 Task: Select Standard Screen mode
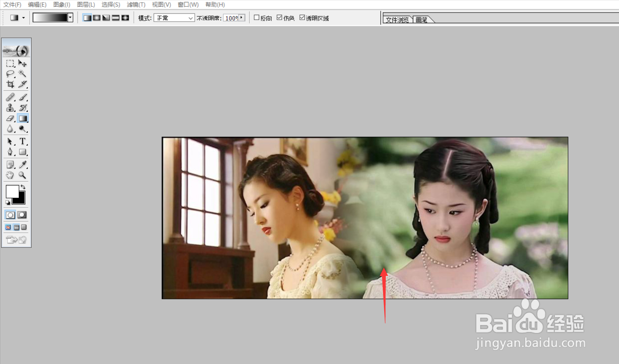[8, 227]
